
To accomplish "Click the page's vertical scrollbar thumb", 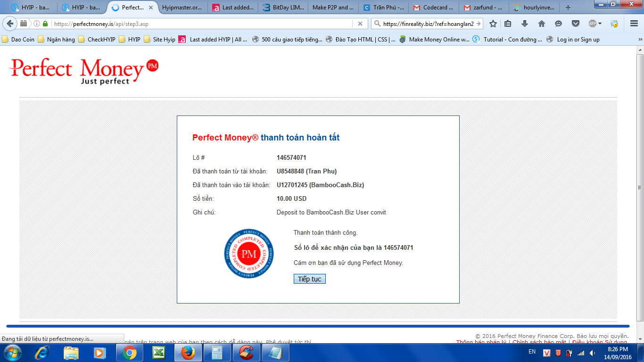I will (640, 188).
